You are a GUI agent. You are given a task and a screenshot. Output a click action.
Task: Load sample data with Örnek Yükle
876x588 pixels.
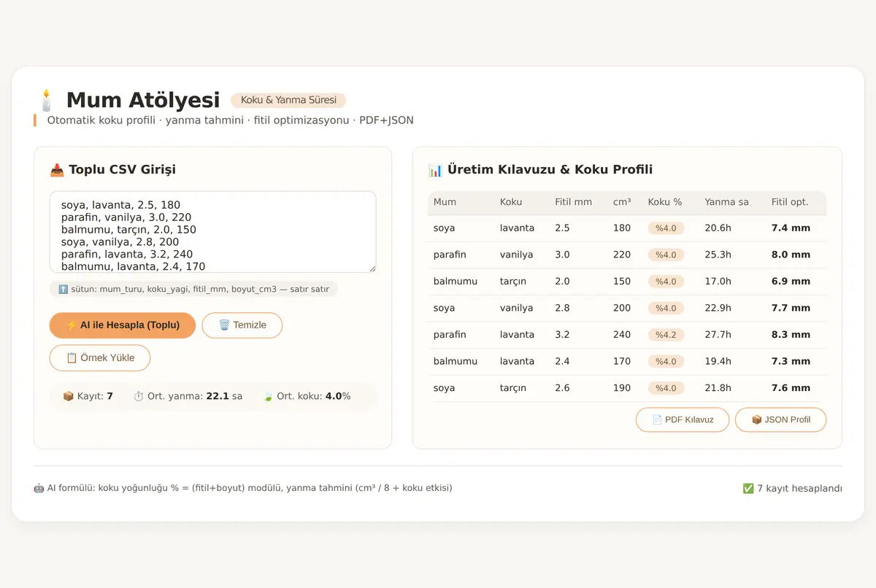(x=100, y=358)
